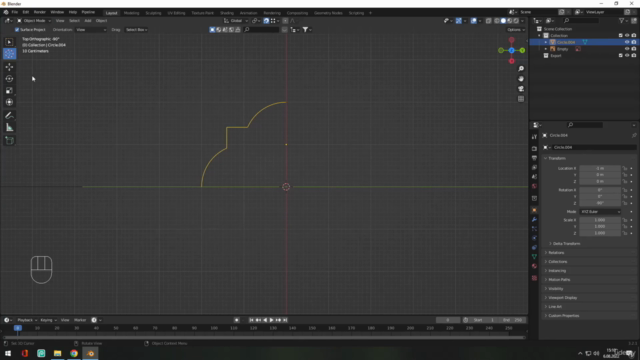Enable rendered viewport shading mode
Screen dimensions: 640x360
(516, 21)
